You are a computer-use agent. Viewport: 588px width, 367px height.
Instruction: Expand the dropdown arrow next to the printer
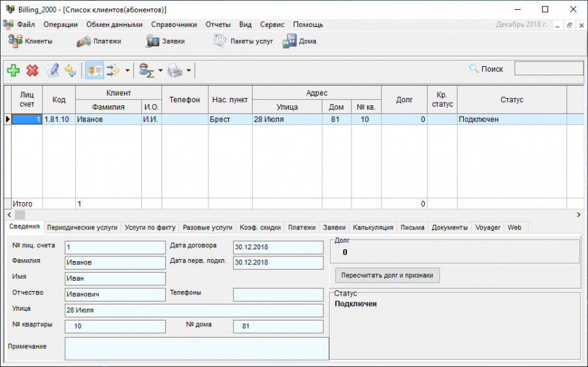coord(188,70)
